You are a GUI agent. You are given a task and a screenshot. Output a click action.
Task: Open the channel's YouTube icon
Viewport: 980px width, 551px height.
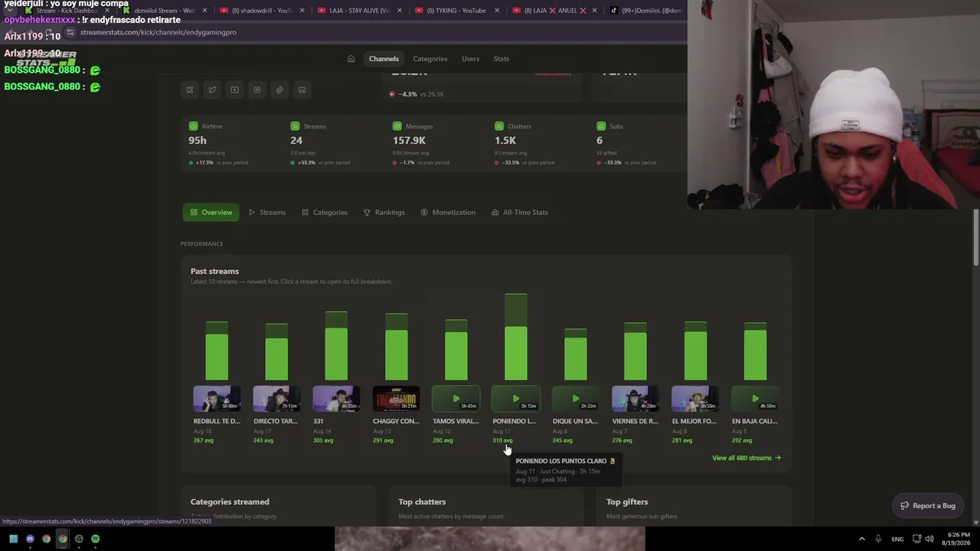point(234,90)
